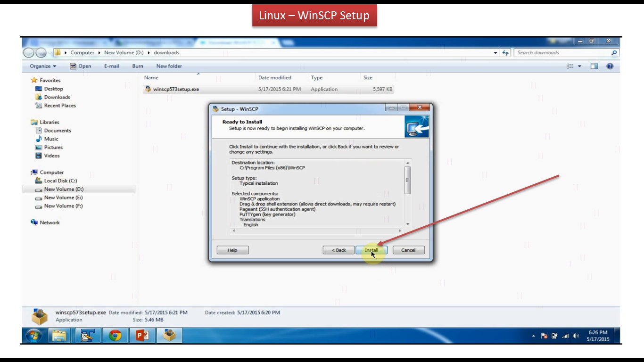The image size is (644, 362).
Task: Change the view icon in Explorer
Action: 570,66
